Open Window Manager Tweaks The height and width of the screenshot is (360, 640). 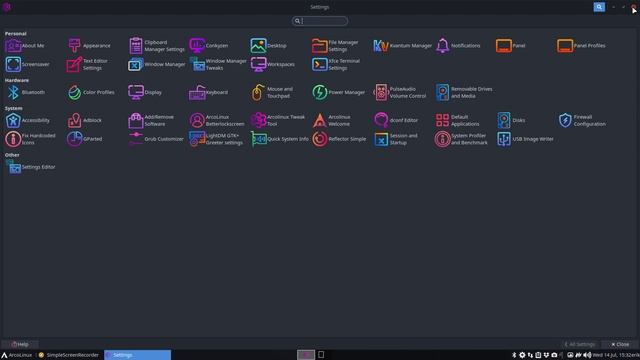click(218, 64)
